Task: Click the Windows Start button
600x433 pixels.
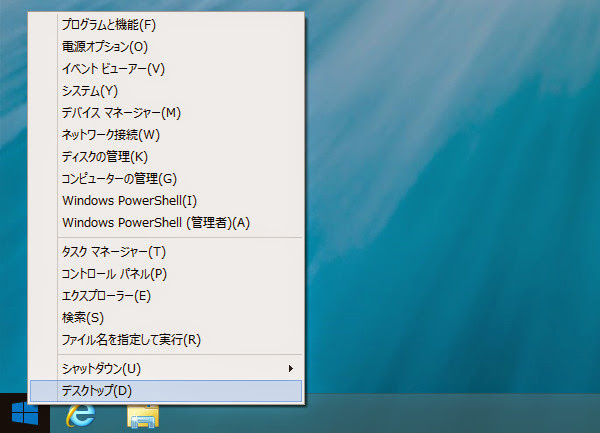Action: point(25,413)
